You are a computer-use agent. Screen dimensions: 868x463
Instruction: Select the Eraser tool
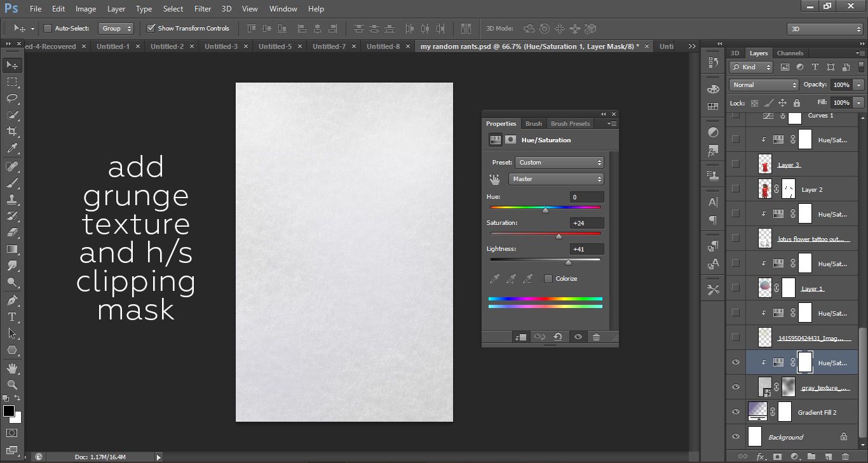[12, 232]
